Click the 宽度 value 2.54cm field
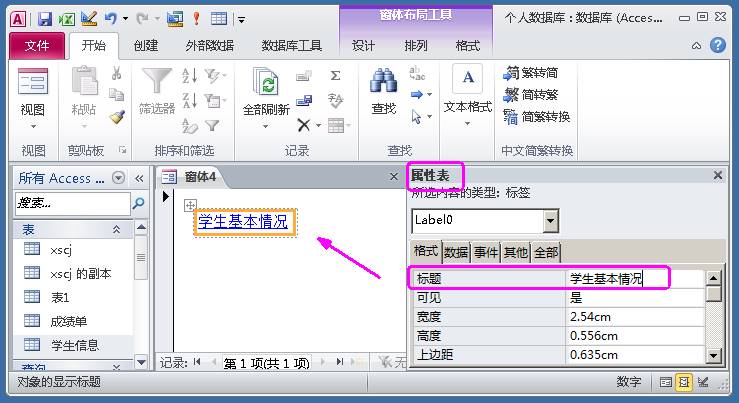Viewport: 739px width, 403px height. click(x=634, y=317)
